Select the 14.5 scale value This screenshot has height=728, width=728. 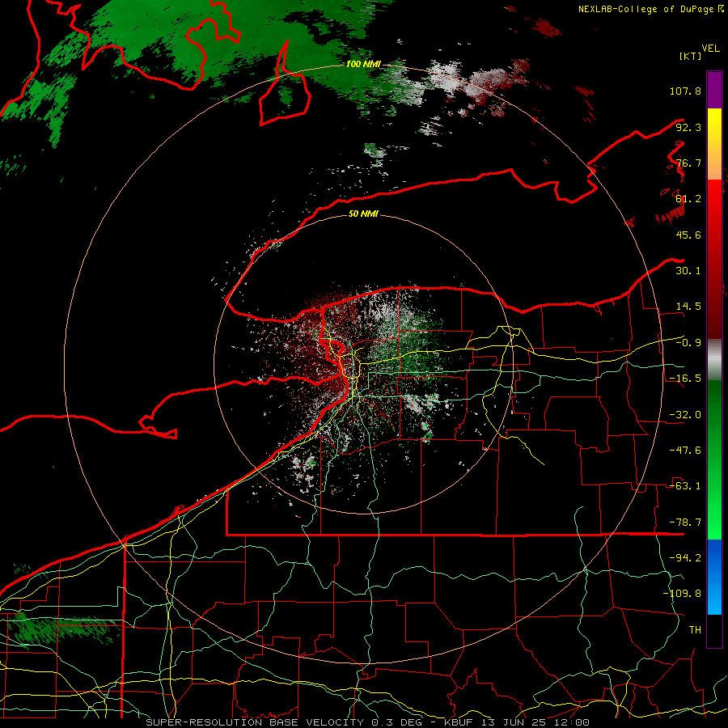[688, 306]
